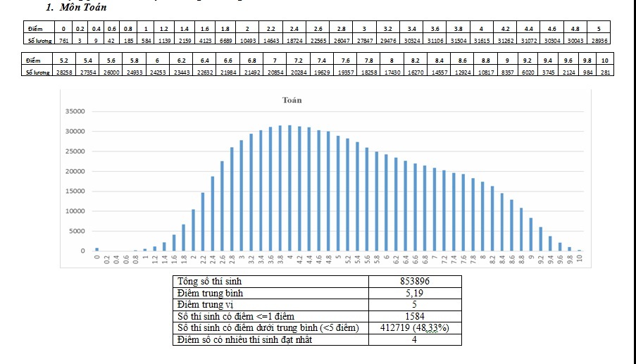Viewport: 636px width, 364px height.
Task: Click the "Số lượng" header in second table
Action: click(x=37, y=72)
